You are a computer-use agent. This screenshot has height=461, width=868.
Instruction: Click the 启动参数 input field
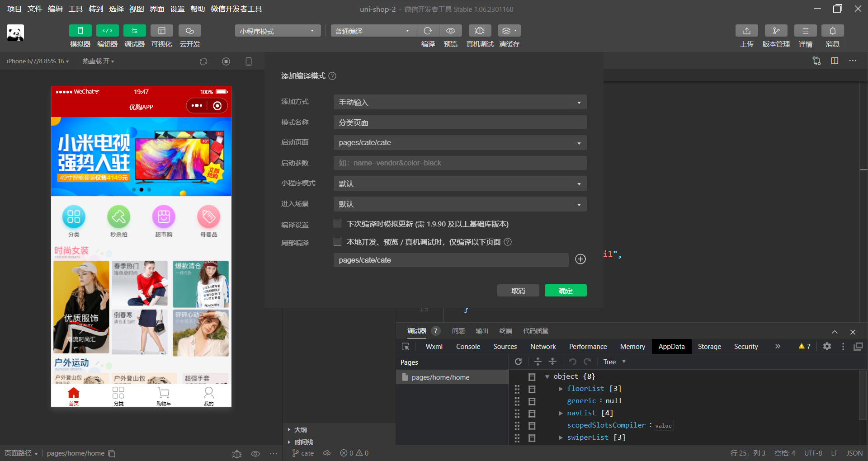[460, 163]
